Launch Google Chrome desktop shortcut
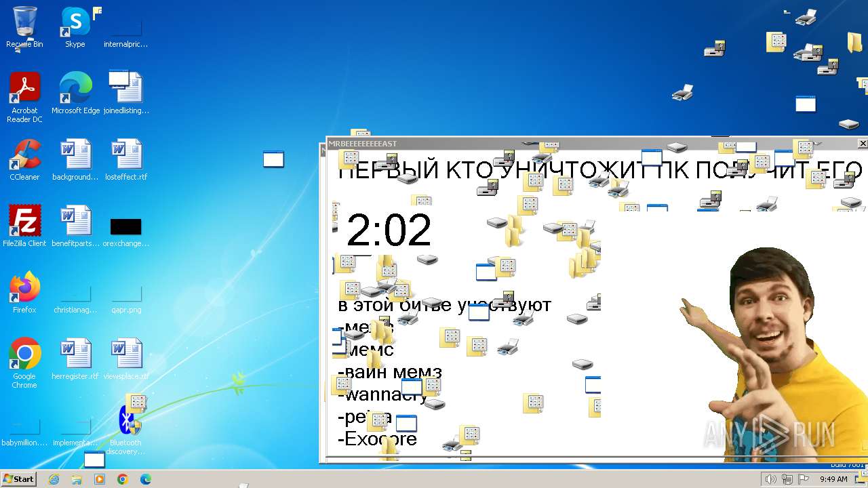The image size is (868, 488). click(x=24, y=363)
